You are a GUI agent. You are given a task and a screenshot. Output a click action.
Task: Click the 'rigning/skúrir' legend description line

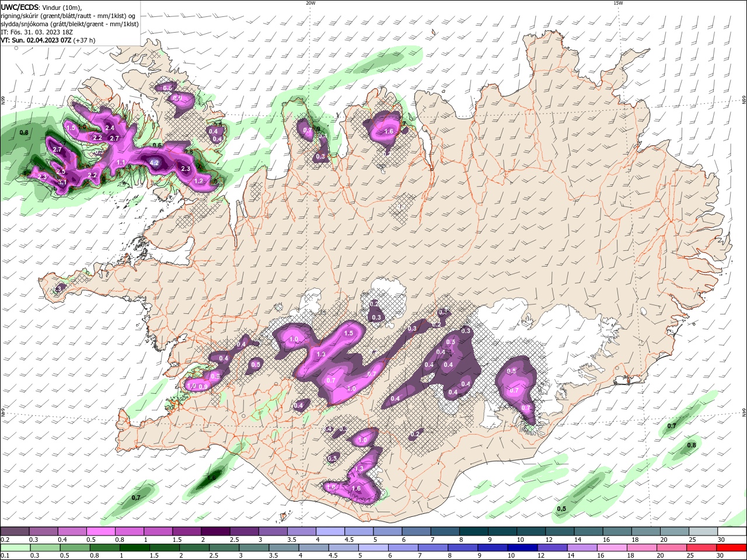[x=68, y=15]
